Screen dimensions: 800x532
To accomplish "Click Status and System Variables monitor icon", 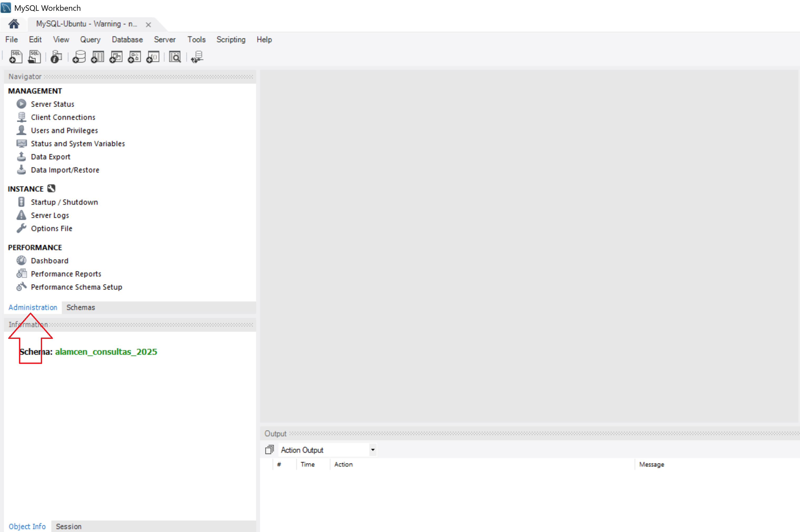I will tap(21, 143).
